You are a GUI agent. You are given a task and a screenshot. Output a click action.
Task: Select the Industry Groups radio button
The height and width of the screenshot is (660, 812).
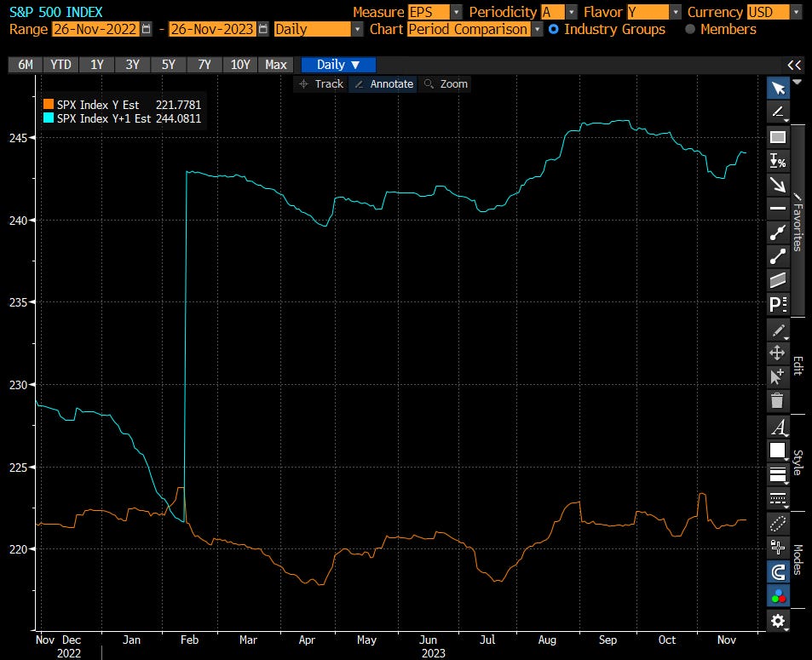click(554, 29)
